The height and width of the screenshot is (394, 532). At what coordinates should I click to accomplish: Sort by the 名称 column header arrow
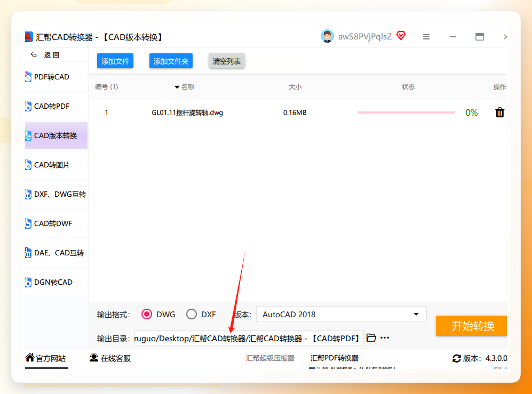coord(177,87)
